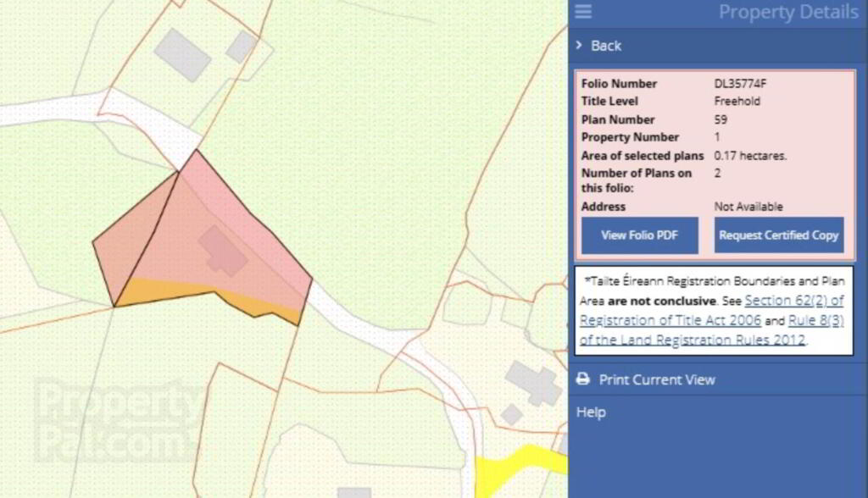Click View Folio PDF button
Viewport: 868px width, 498px height.
tap(639, 235)
